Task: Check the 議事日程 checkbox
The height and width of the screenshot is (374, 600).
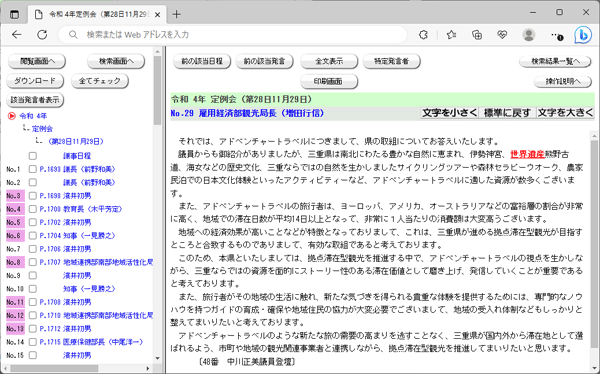Action: [33, 156]
